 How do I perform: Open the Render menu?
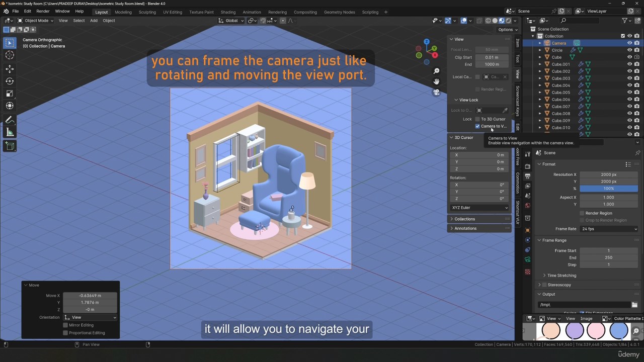click(43, 12)
